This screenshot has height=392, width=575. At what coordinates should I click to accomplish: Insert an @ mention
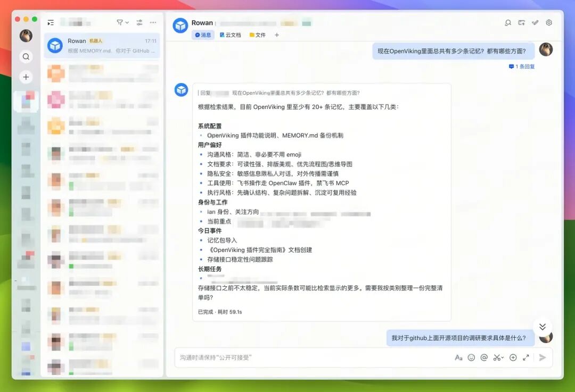[x=484, y=357]
